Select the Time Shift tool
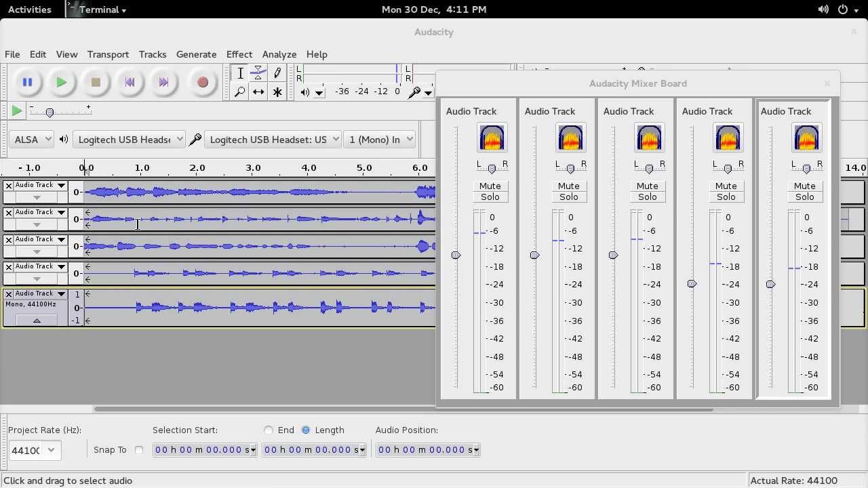The height and width of the screenshot is (488, 868). (258, 91)
